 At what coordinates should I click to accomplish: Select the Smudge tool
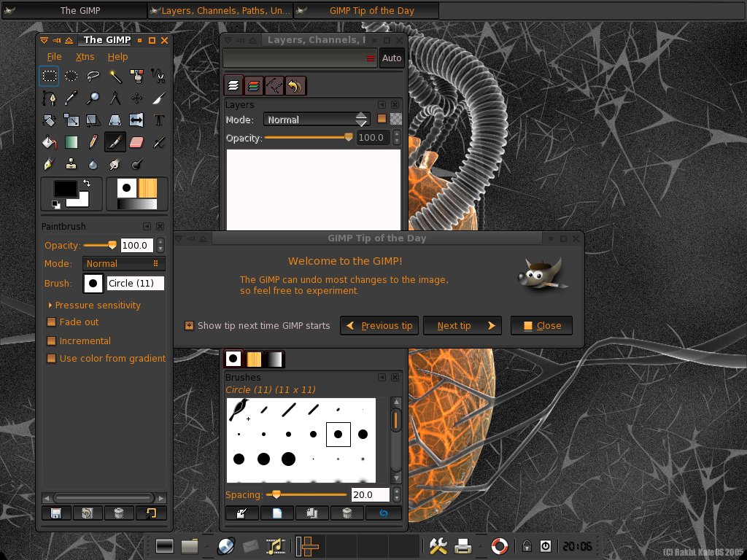[115, 164]
